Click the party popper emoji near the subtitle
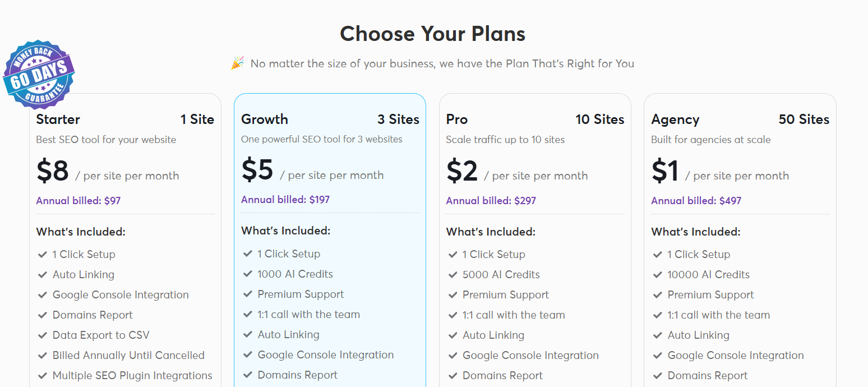The width and height of the screenshot is (868, 387). point(237,63)
